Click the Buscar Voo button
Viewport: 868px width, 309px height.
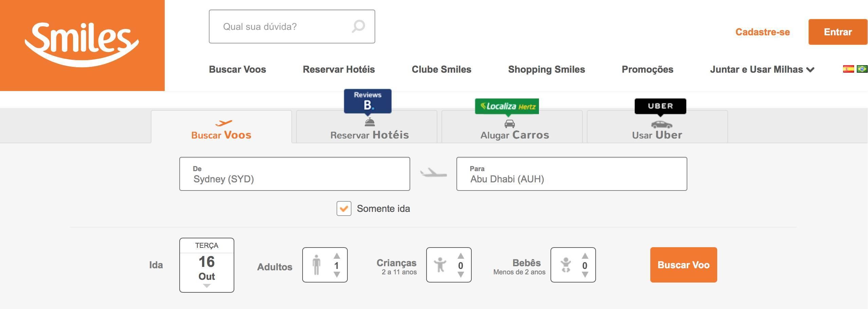click(x=684, y=265)
